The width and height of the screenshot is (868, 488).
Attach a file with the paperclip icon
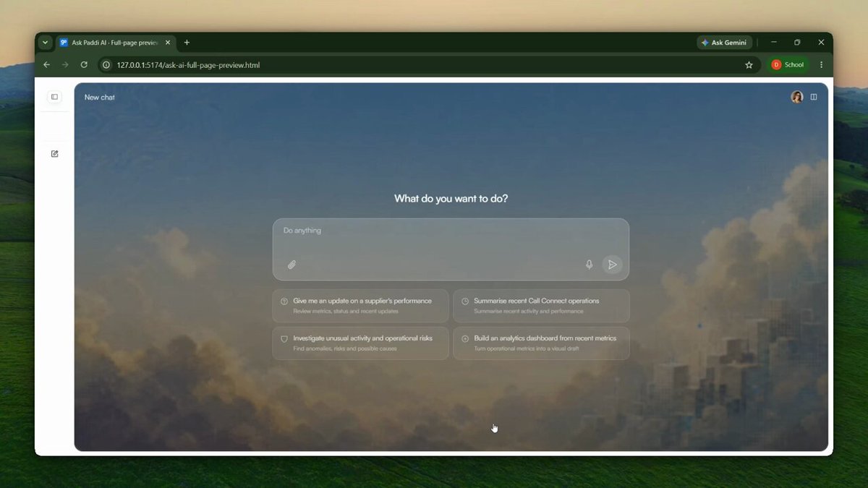(292, 265)
